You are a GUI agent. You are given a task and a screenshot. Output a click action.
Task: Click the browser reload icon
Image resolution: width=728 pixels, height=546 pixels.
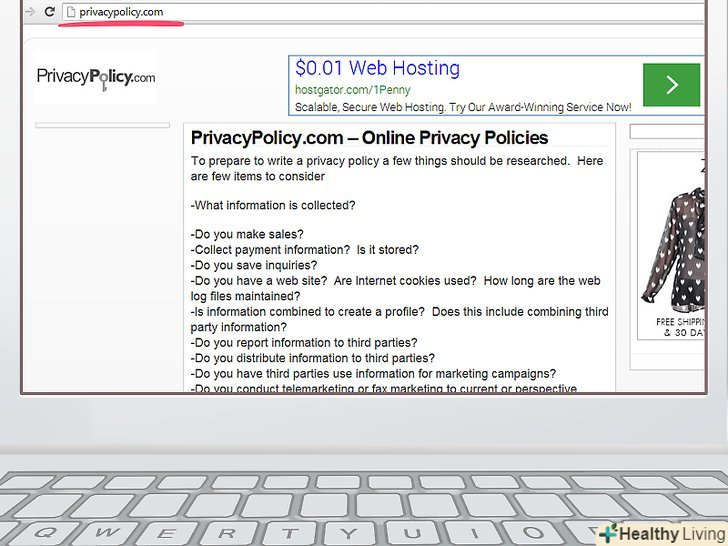[x=50, y=12]
